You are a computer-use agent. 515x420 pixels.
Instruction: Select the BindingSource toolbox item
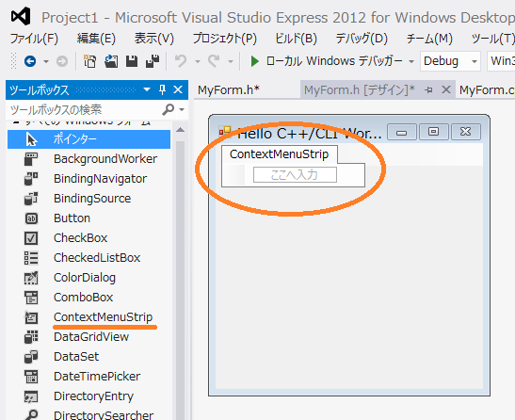pyautogui.click(x=89, y=199)
